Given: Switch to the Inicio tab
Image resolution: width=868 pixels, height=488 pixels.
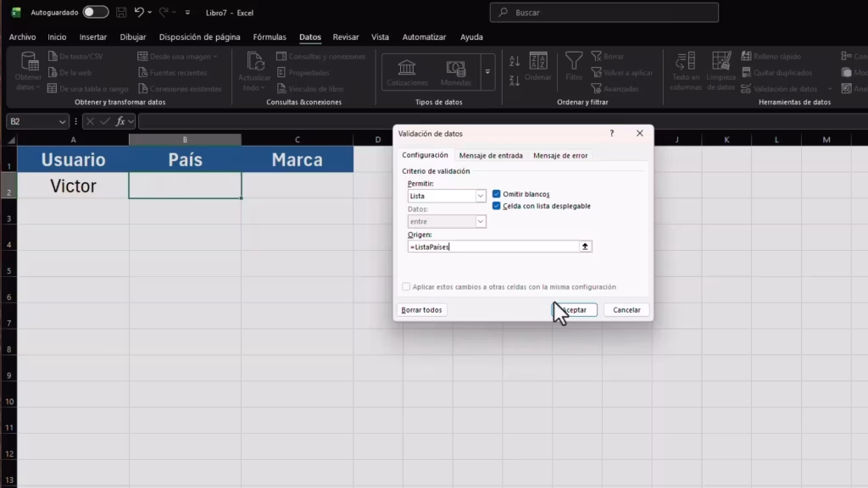Looking at the screenshot, I should tap(57, 37).
